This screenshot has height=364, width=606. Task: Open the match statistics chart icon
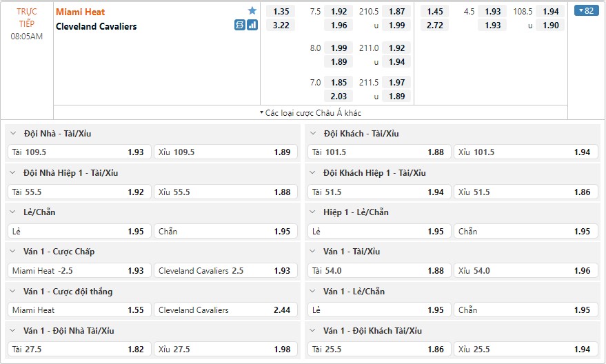point(252,25)
